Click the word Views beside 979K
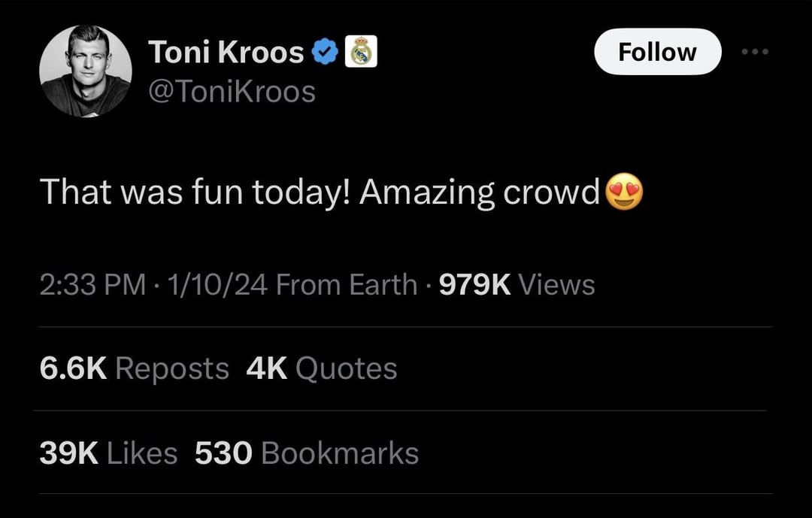 click(557, 285)
